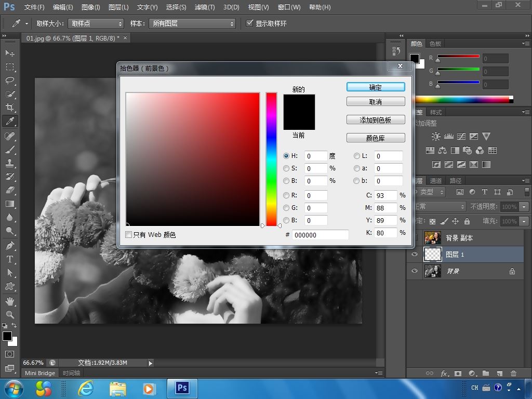Select the Pen tool
The width and height of the screenshot is (532, 399).
[x=10, y=245]
